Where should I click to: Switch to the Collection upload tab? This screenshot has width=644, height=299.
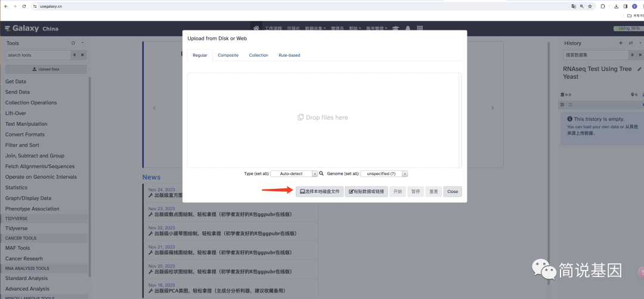click(258, 55)
